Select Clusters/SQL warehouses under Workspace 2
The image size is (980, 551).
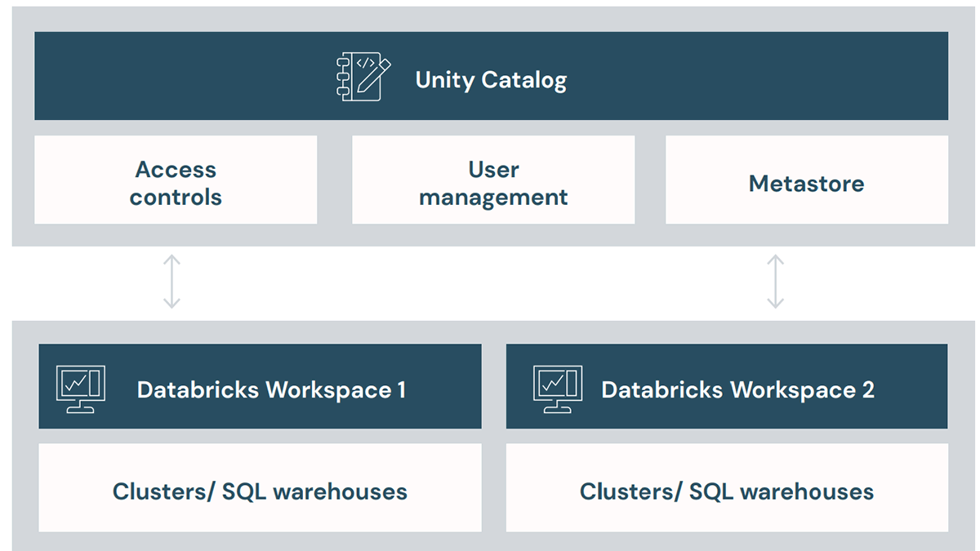[x=727, y=491]
